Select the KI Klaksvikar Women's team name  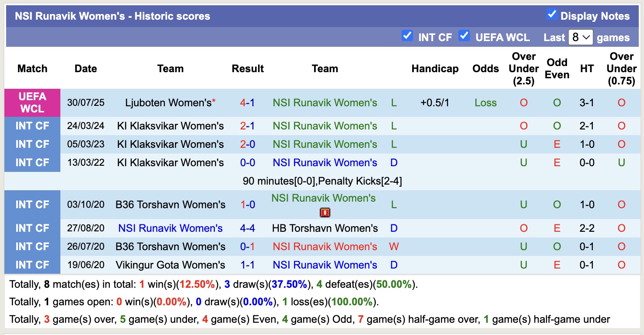click(x=170, y=126)
